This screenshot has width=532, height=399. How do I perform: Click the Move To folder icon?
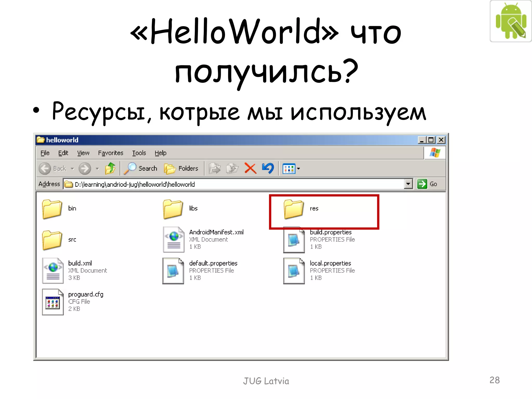tap(215, 168)
